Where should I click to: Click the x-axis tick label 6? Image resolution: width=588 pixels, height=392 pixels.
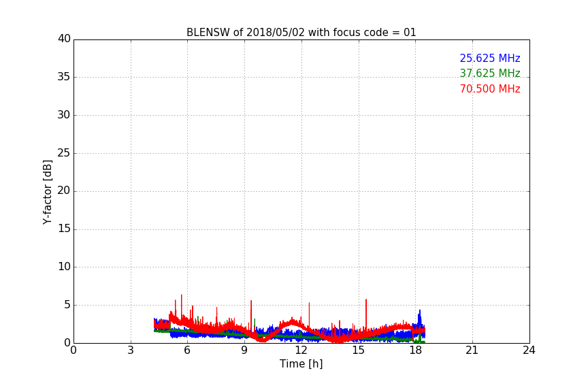pyautogui.click(x=187, y=350)
